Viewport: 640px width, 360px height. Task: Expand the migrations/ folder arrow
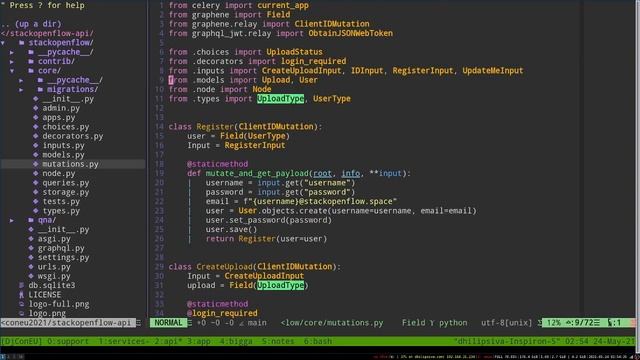coord(21,90)
